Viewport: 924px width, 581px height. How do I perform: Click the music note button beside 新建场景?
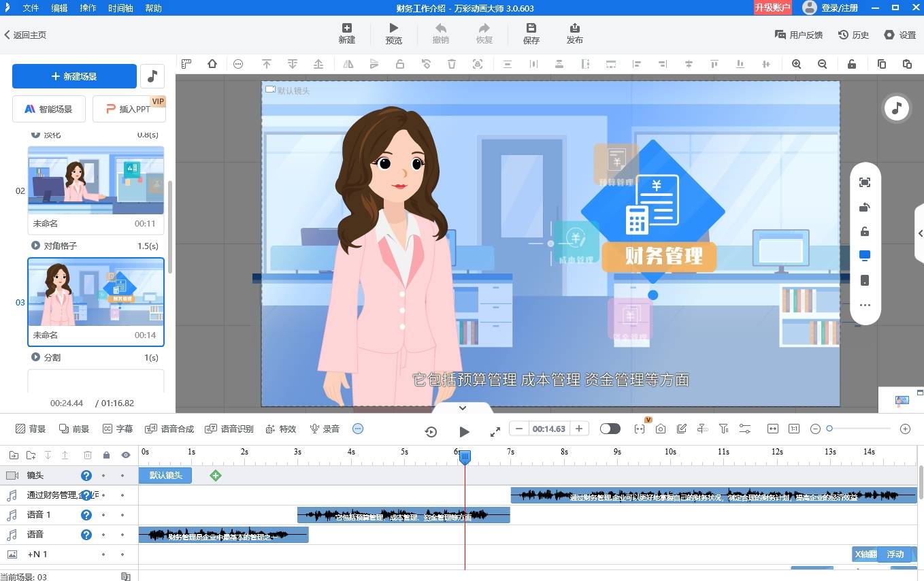[x=152, y=76]
